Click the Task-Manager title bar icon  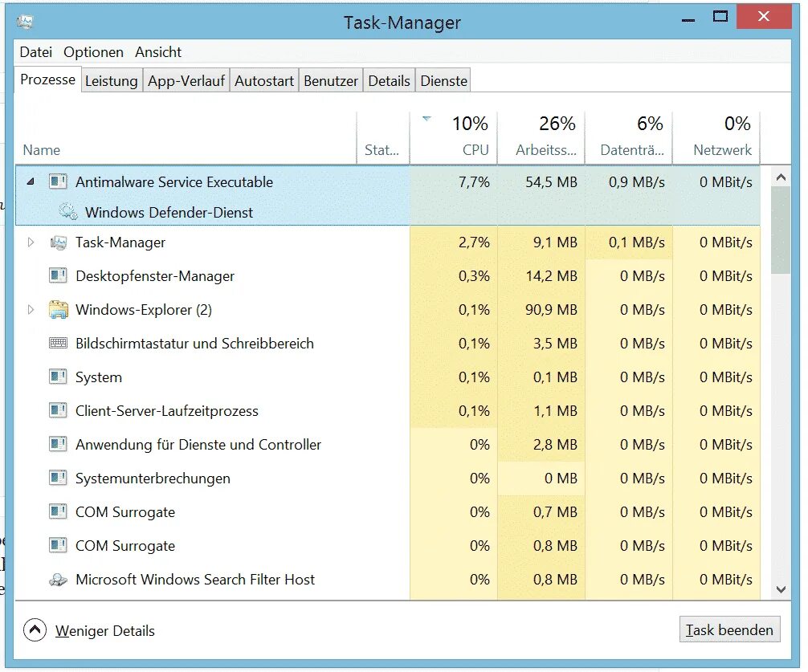pyautogui.click(x=25, y=22)
